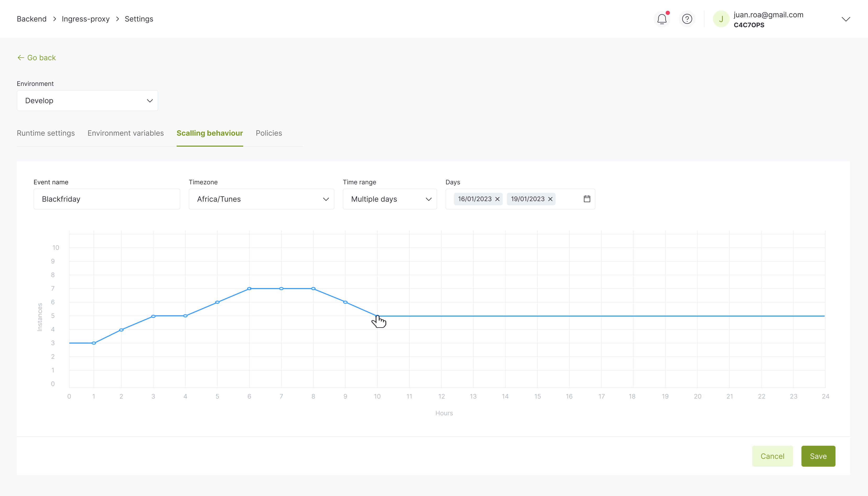Open the Time range dropdown Multiple days
This screenshot has height=496, width=868.
click(390, 199)
